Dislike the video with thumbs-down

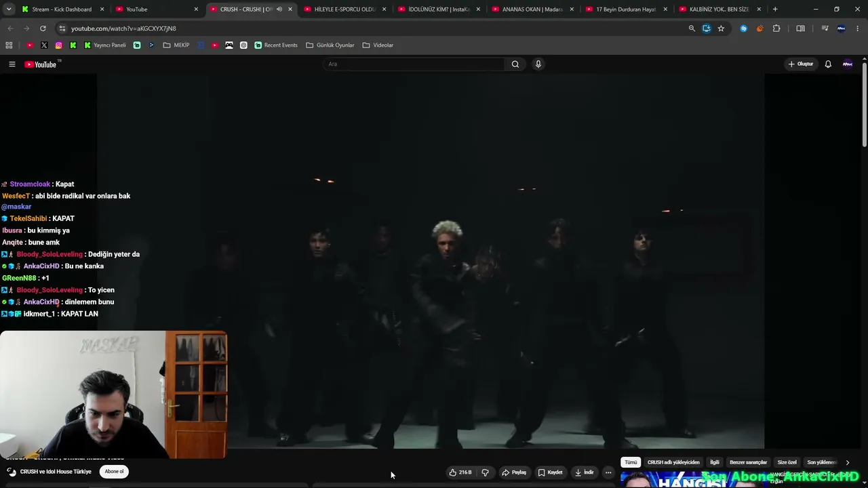(485, 472)
